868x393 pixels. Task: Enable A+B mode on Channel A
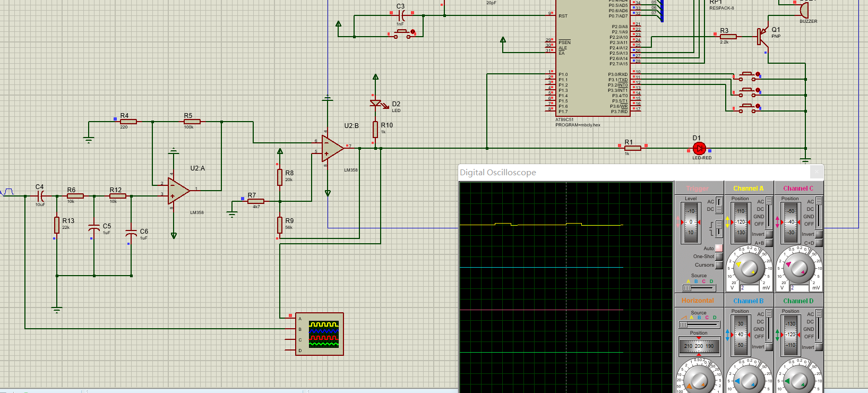click(x=769, y=243)
